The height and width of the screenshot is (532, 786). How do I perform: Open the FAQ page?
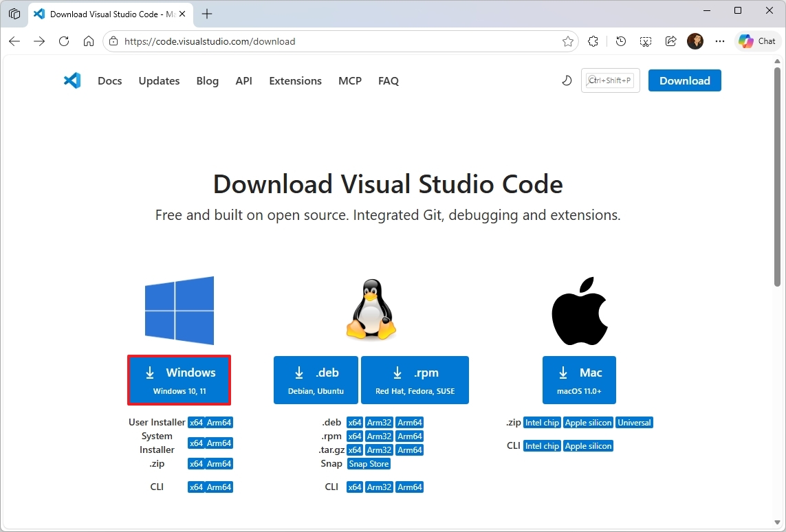pyautogui.click(x=389, y=80)
